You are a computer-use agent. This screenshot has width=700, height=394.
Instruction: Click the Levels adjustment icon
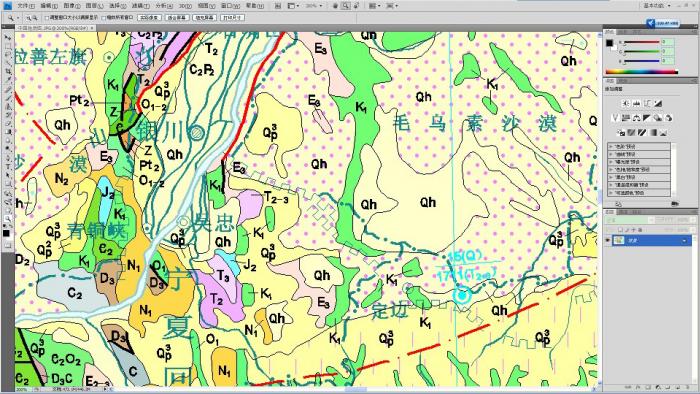tap(637, 104)
